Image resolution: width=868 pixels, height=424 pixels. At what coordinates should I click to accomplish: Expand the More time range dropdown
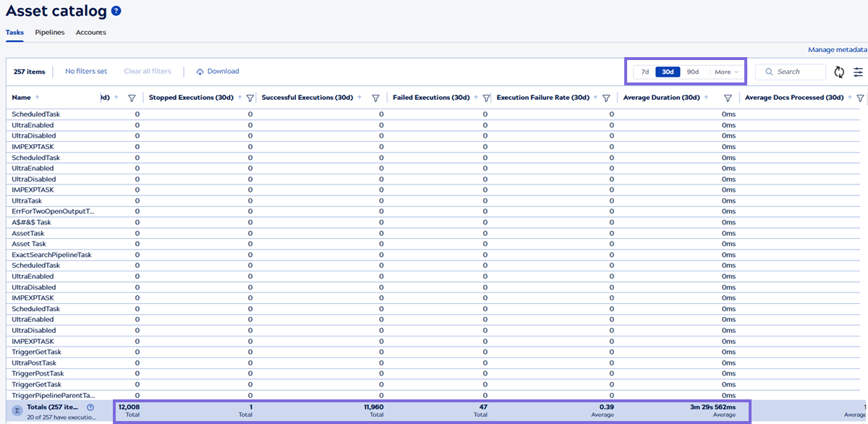726,72
